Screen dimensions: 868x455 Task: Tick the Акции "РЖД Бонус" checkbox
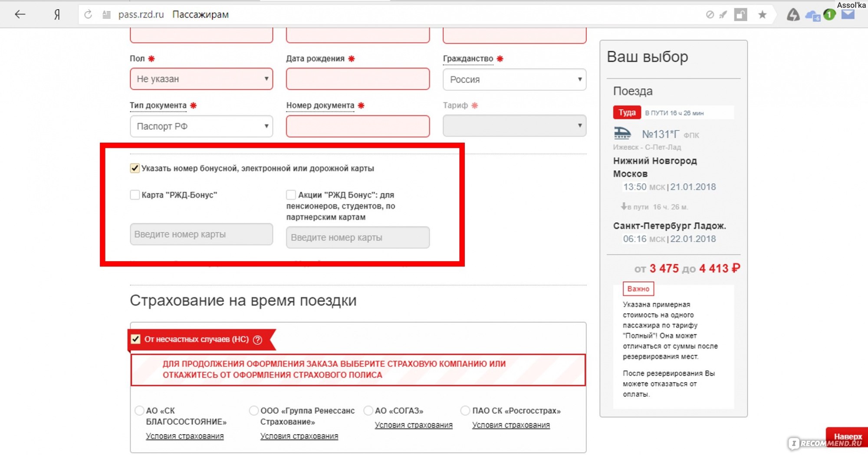pos(291,195)
